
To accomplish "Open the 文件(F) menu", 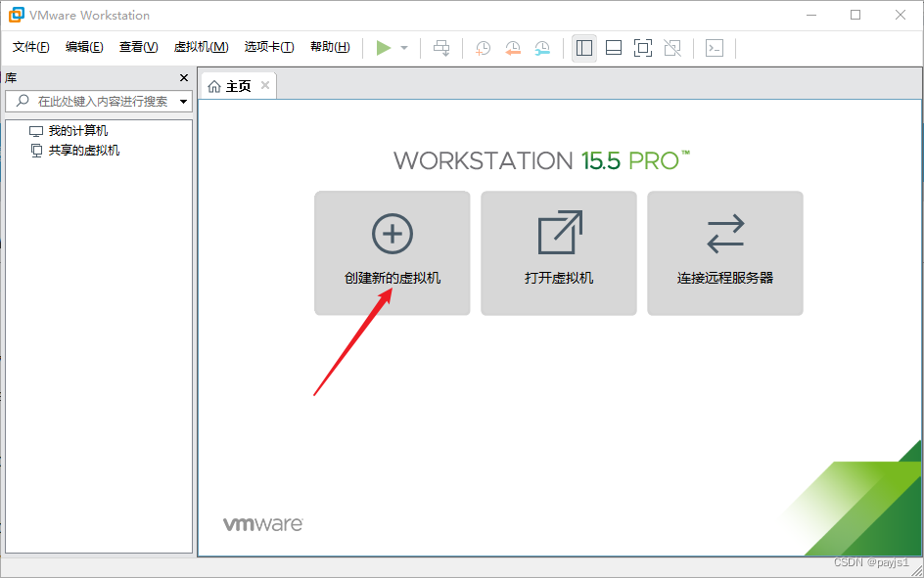I will [x=30, y=47].
